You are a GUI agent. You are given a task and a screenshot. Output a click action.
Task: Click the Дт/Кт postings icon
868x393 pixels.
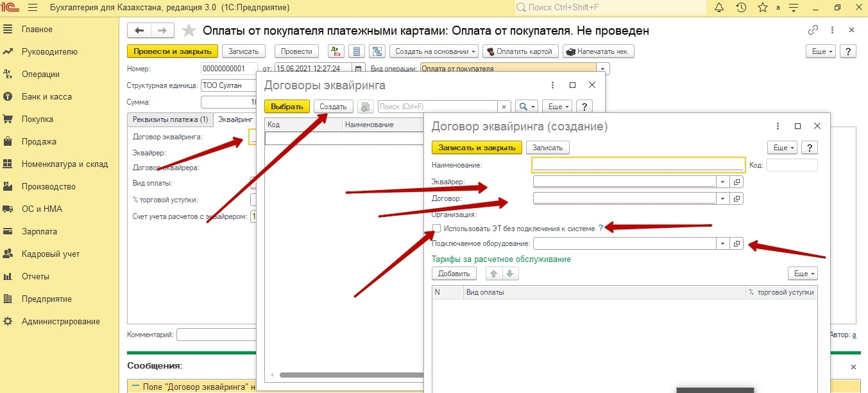coord(336,51)
